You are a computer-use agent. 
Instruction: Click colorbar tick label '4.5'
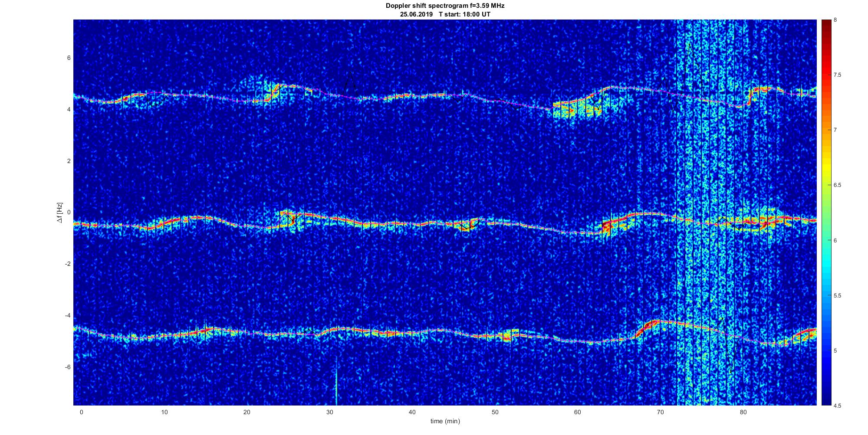pyautogui.click(x=837, y=406)
